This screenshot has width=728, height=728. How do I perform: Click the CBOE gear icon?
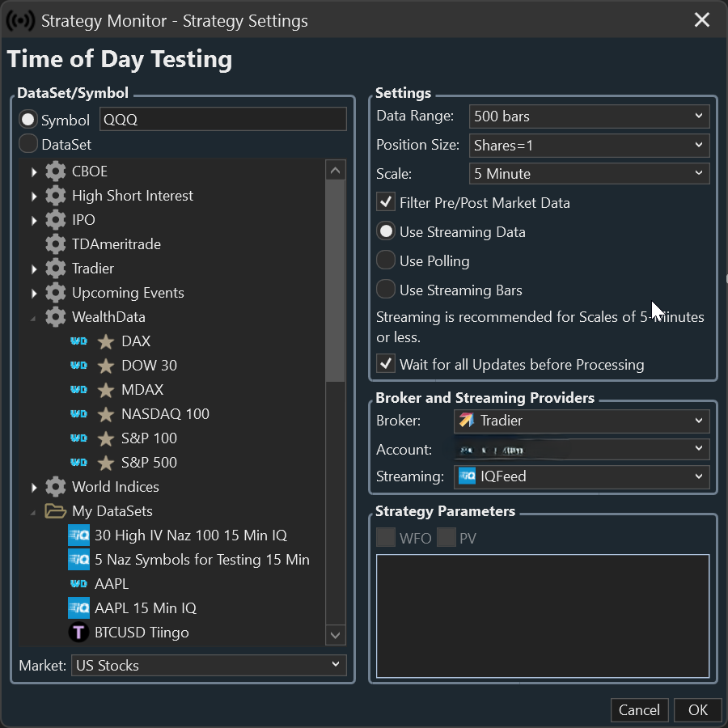56,171
